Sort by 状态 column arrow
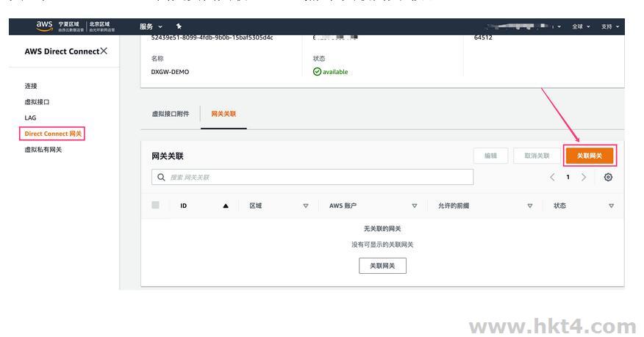 611,206
